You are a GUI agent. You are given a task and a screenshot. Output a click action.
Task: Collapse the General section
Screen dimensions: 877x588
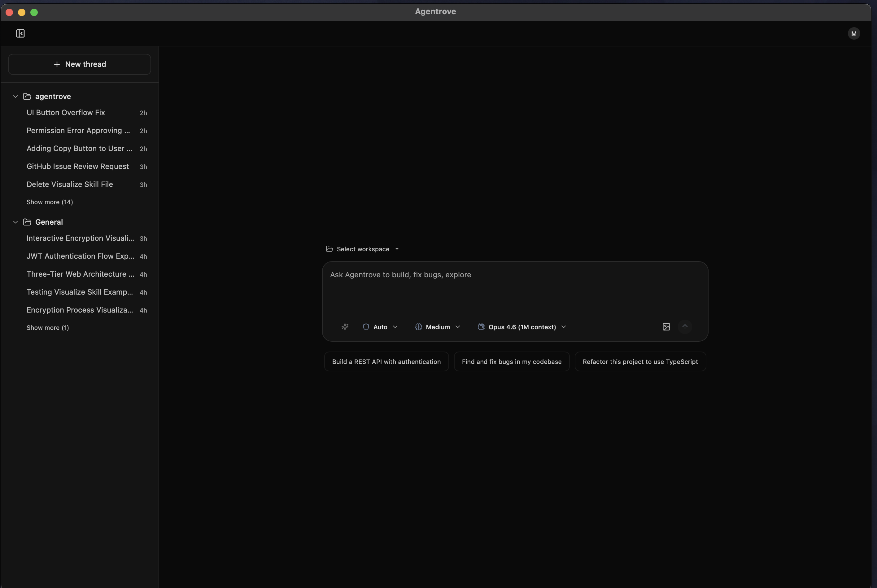(x=15, y=222)
